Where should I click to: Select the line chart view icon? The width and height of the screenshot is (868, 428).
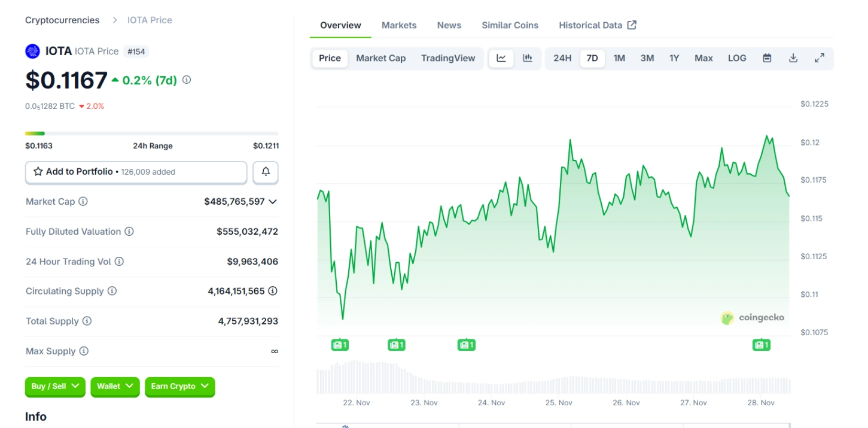(501, 58)
